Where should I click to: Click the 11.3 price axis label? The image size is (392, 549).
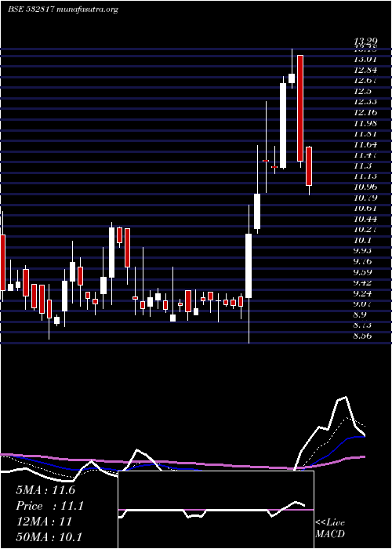click(x=362, y=166)
